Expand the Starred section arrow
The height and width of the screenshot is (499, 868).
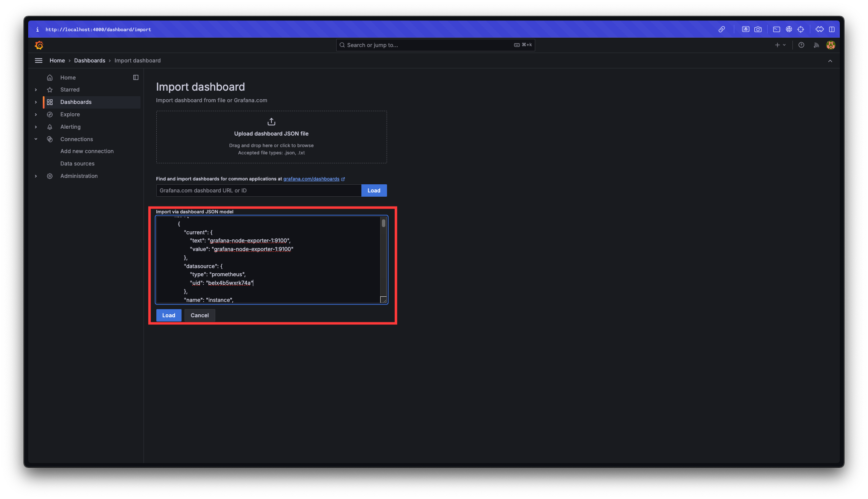[x=36, y=90]
